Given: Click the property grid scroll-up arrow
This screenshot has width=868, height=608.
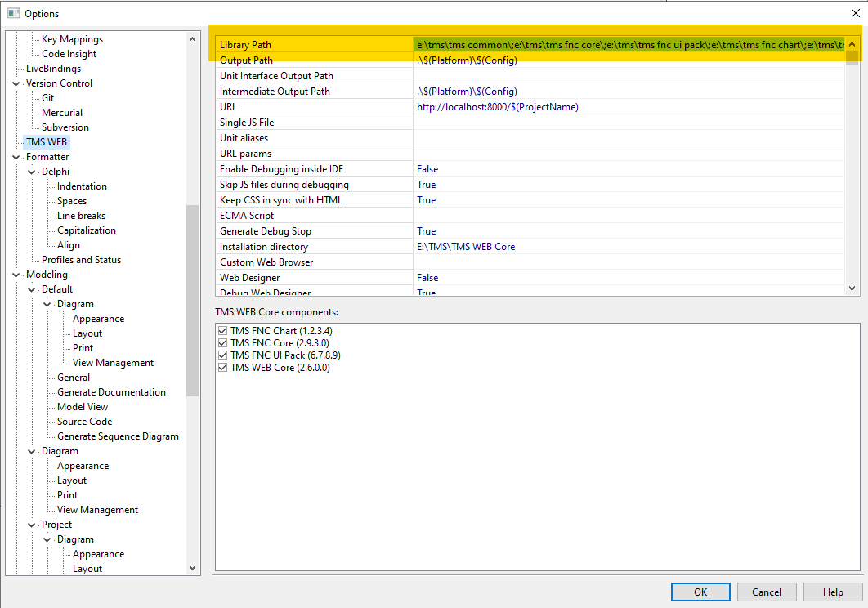Looking at the screenshot, I should [852, 45].
